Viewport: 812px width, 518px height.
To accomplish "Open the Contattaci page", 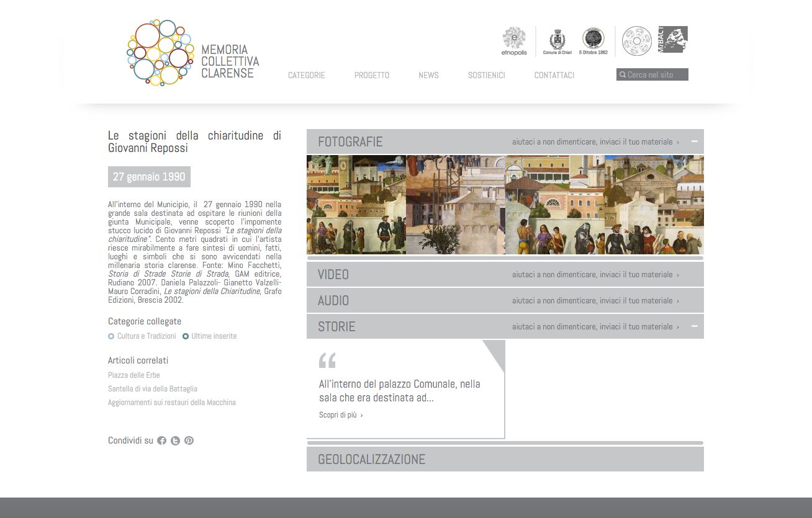I will pos(554,75).
